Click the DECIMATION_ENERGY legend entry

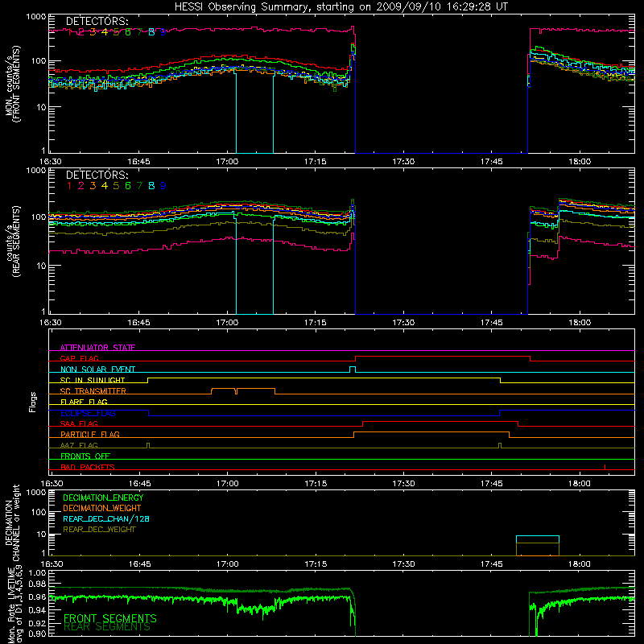click(103, 497)
